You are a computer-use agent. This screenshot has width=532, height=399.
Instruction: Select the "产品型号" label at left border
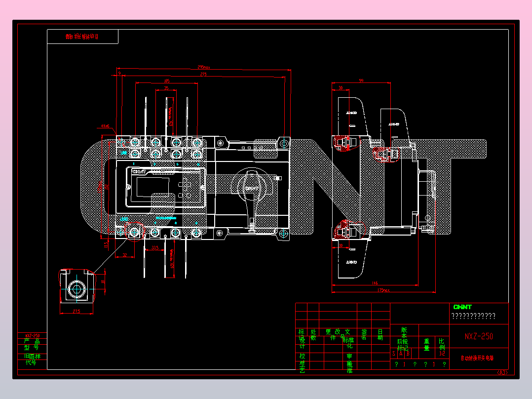point(32,344)
